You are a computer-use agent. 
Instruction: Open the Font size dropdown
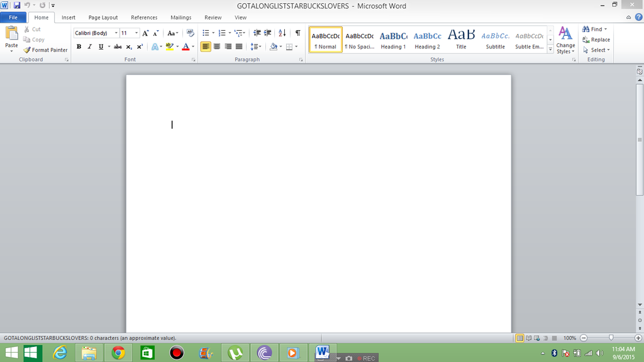[x=136, y=33]
